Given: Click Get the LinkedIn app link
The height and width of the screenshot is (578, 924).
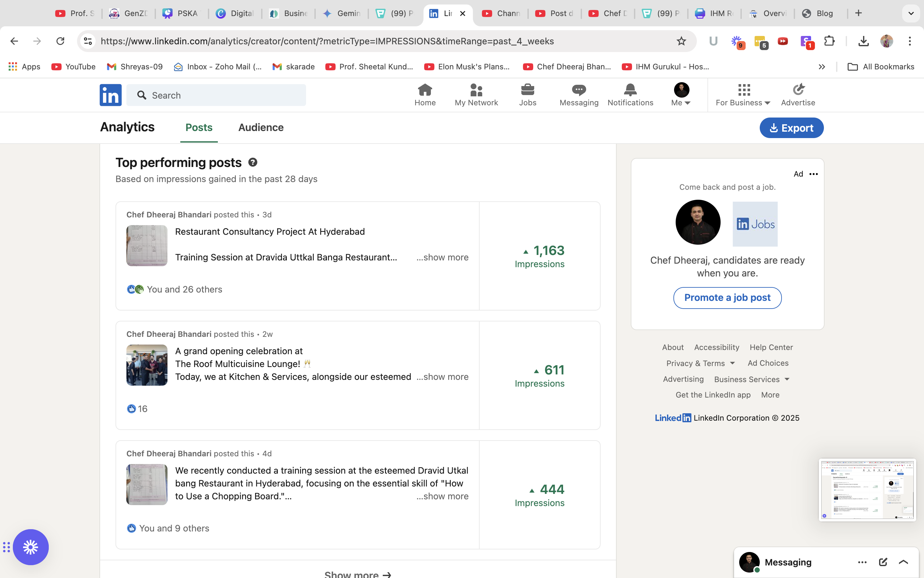Looking at the screenshot, I should click(713, 395).
